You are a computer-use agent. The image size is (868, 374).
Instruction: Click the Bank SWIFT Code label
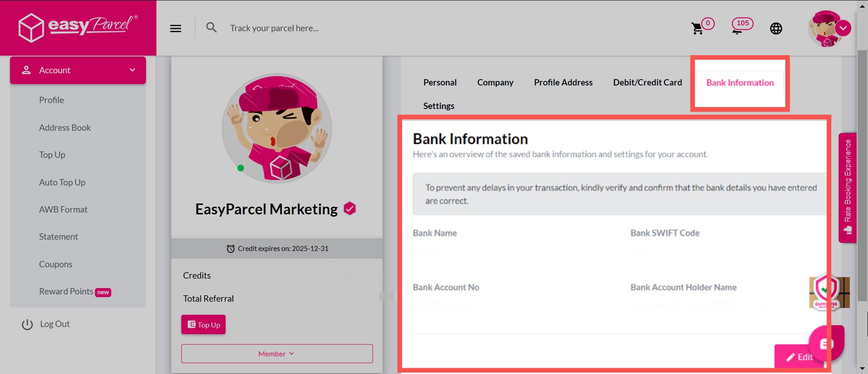tap(665, 233)
